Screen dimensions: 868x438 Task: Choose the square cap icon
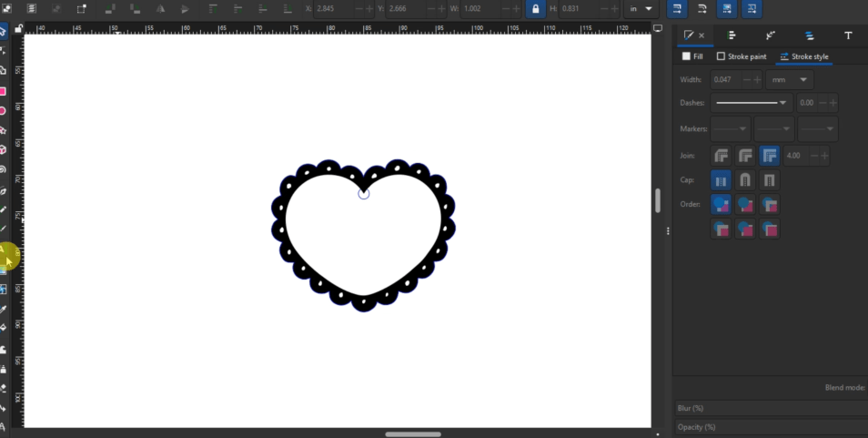click(x=770, y=180)
